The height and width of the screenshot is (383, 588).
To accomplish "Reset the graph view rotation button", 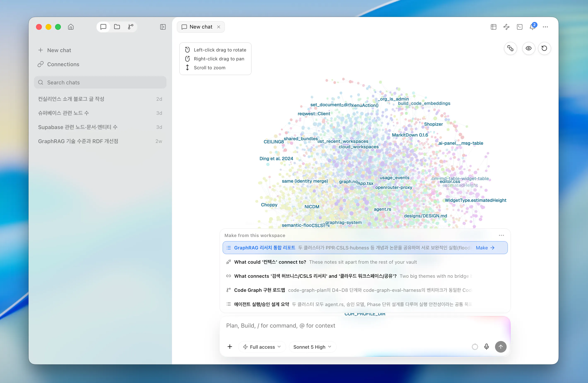I will click(544, 48).
